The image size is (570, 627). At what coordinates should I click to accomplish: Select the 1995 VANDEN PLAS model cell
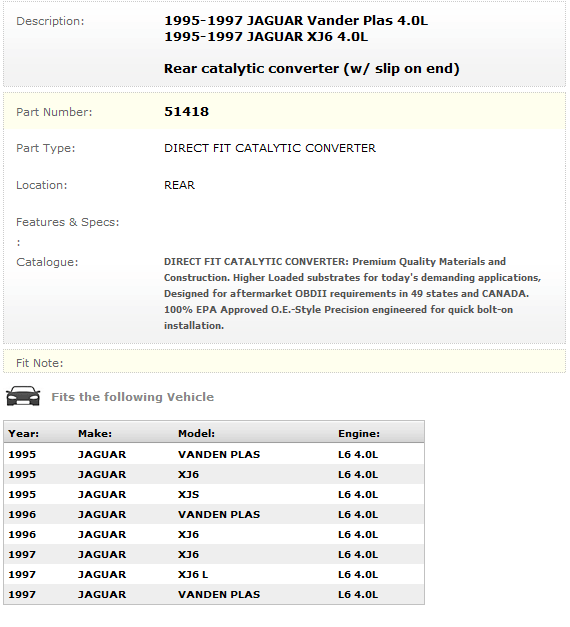[x=219, y=455]
